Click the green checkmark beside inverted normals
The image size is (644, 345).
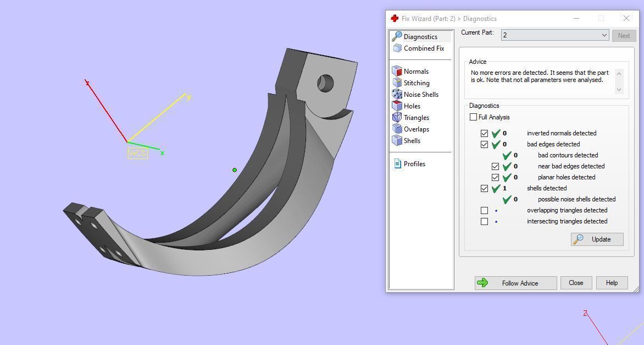(x=496, y=133)
